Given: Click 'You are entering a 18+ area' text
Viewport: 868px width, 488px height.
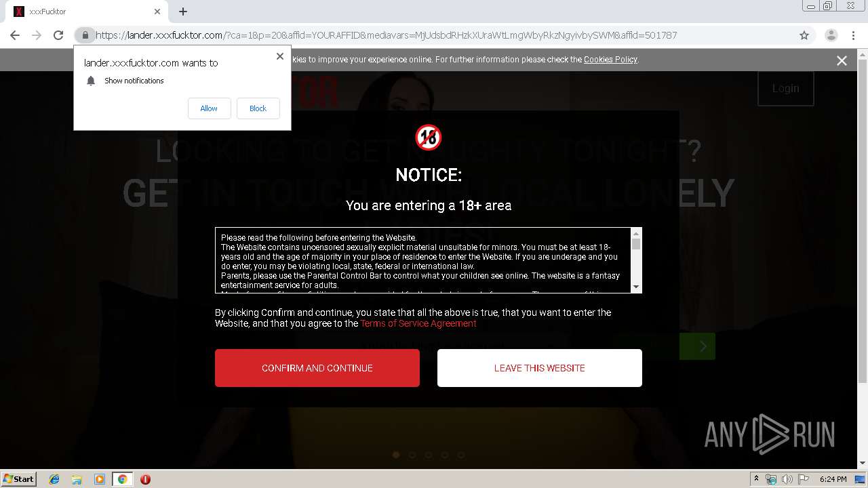Looking at the screenshot, I should pyautogui.click(x=429, y=205).
